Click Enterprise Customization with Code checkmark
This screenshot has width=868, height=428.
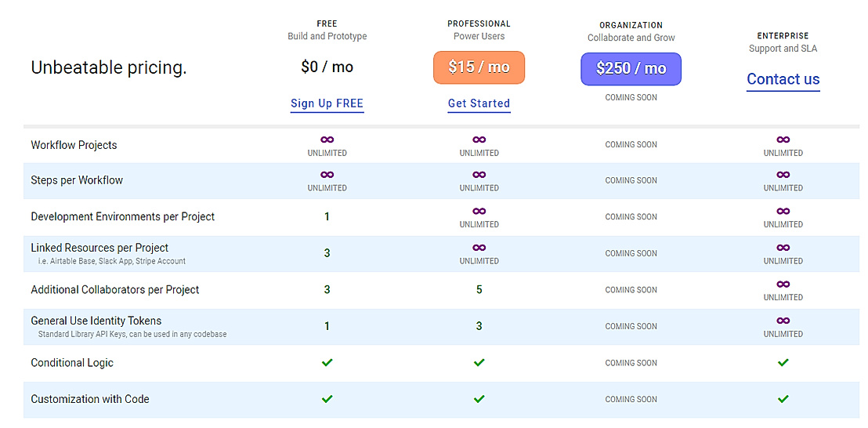(783, 399)
